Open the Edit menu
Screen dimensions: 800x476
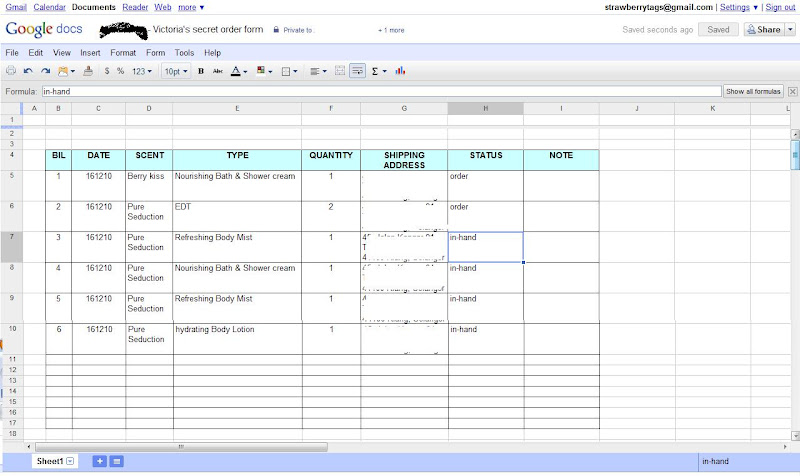click(35, 53)
